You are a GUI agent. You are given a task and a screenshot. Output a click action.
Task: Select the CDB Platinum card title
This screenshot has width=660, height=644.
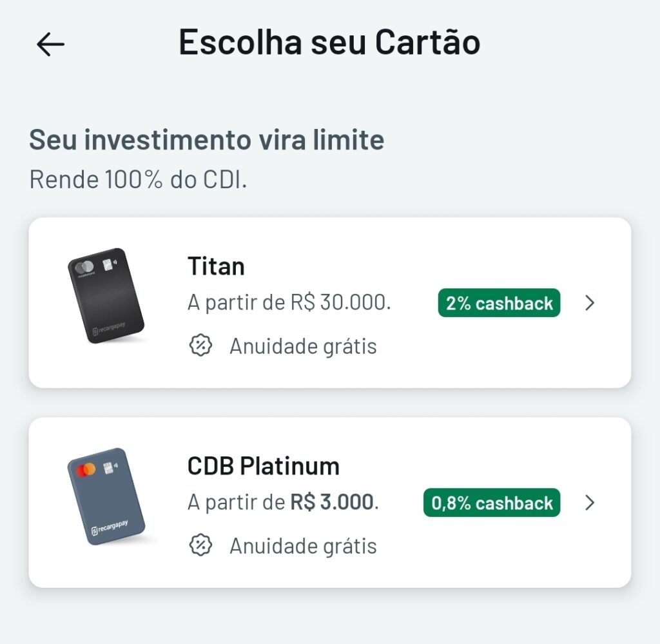(264, 466)
